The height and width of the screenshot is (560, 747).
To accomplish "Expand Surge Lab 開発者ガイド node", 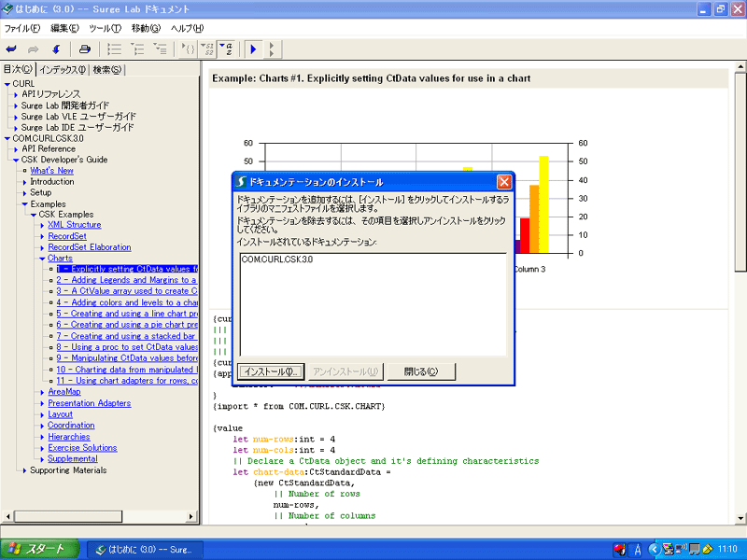I will coord(16,105).
